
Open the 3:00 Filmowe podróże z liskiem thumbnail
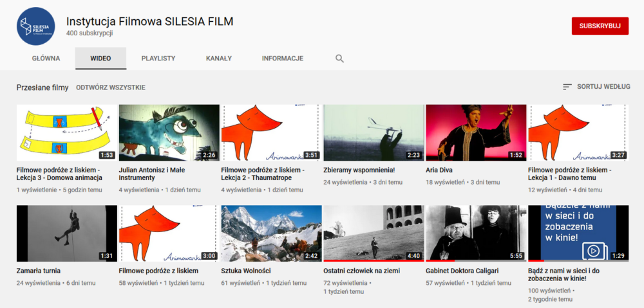pos(169,233)
